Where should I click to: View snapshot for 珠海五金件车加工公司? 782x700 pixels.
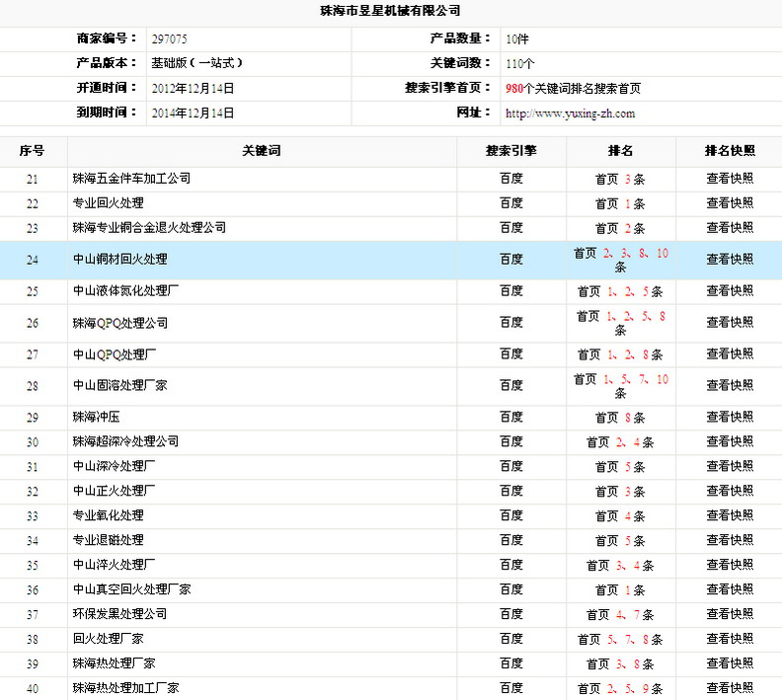tap(730, 179)
